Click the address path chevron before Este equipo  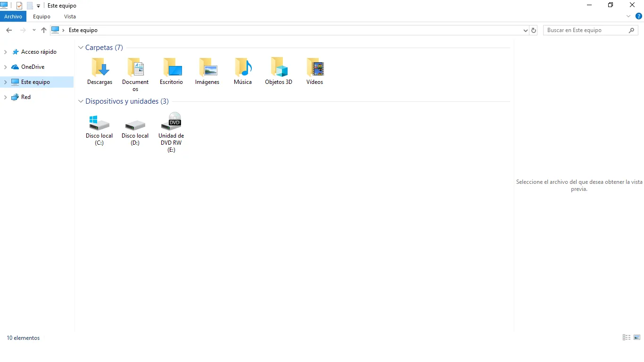[x=64, y=30]
